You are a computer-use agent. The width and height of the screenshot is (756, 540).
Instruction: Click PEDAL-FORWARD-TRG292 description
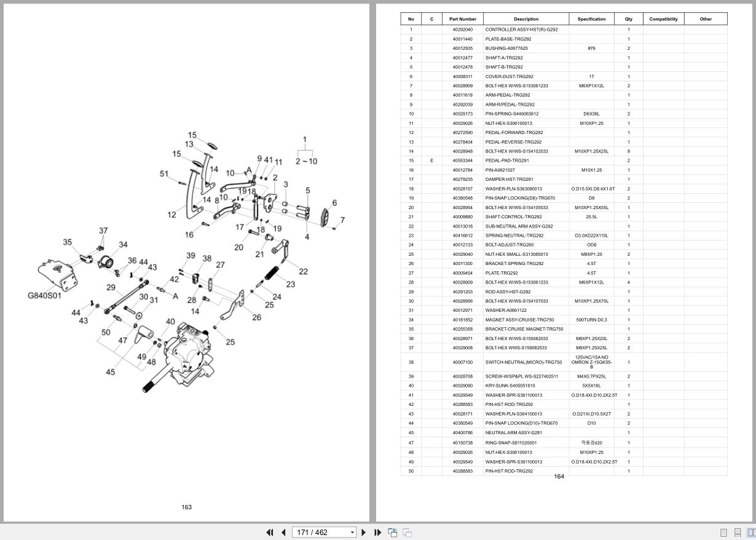(514, 132)
